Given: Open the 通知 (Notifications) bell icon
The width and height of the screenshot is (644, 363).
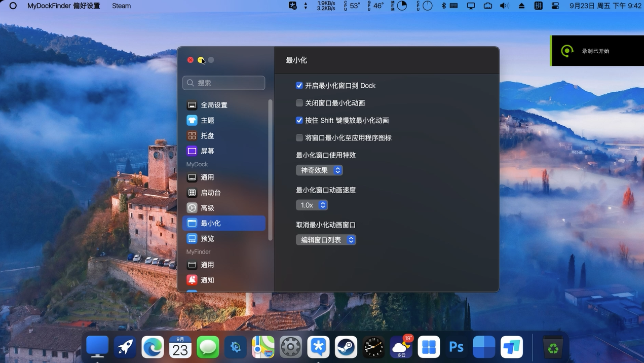Looking at the screenshot, I should tap(192, 280).
